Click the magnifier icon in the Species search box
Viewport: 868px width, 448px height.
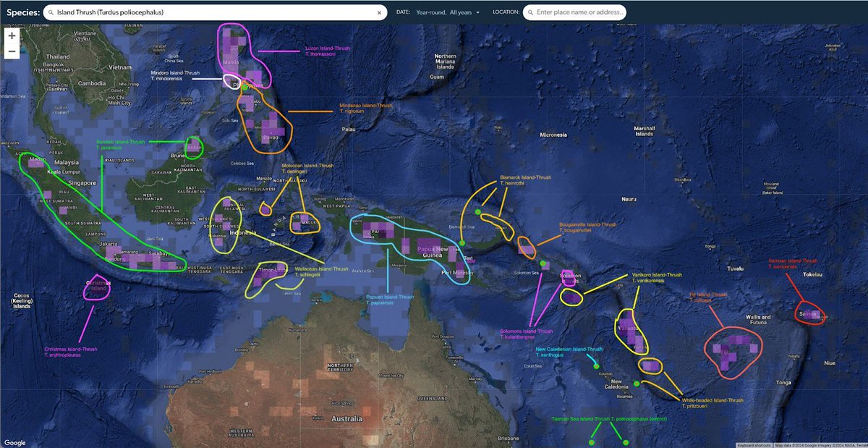50,12
